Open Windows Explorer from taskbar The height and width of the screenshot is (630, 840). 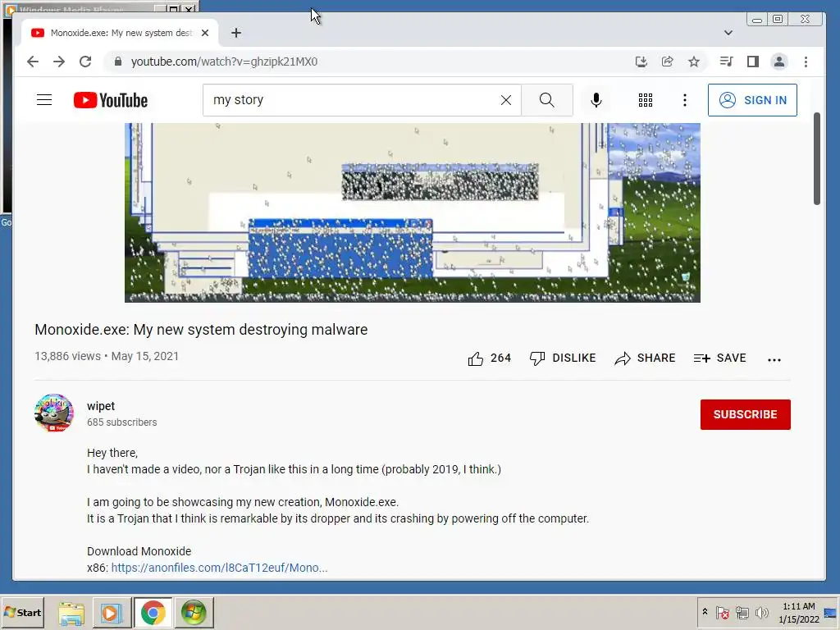[x=71, y=612]
